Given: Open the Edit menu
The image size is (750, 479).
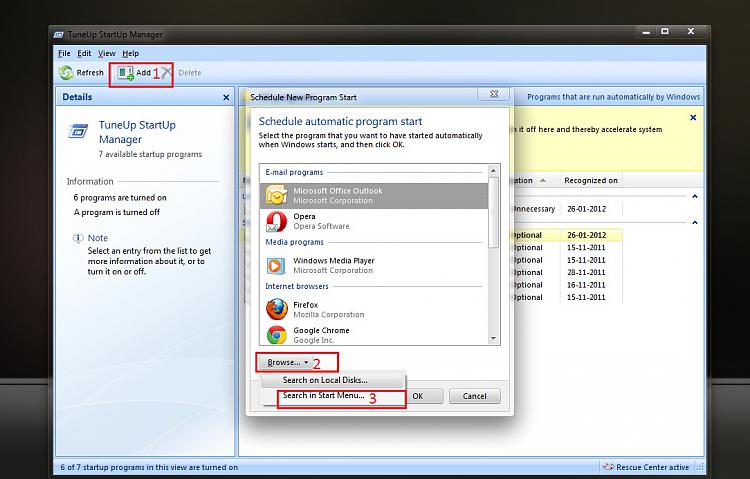Looking at the screenshot, I should [84, 54].
